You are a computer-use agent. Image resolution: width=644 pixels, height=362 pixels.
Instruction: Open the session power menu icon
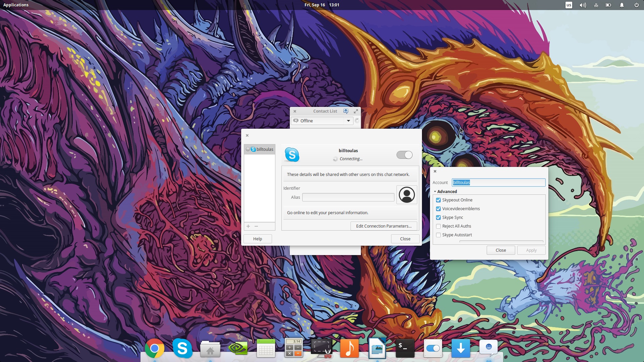pyautogui.click(x=636, y=5)
